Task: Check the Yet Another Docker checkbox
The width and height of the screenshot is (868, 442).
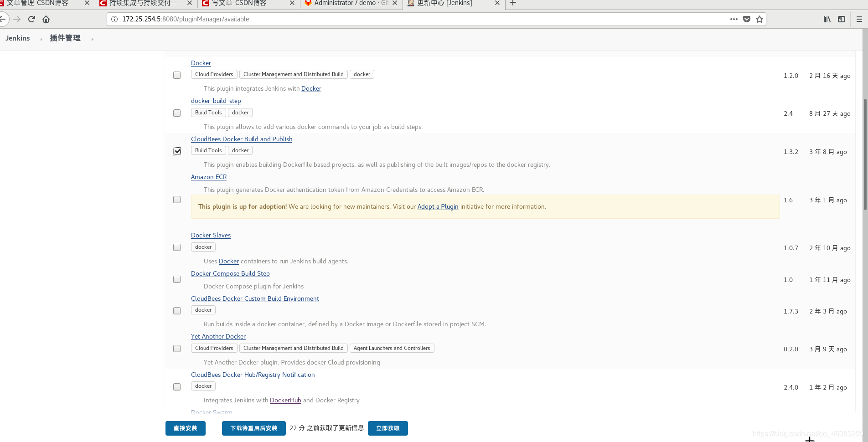Action: point(177,349)
